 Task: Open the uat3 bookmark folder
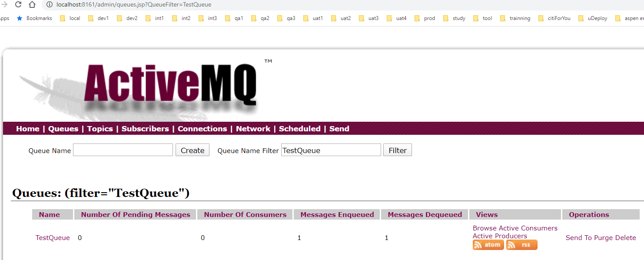click(x=368, y=18)
